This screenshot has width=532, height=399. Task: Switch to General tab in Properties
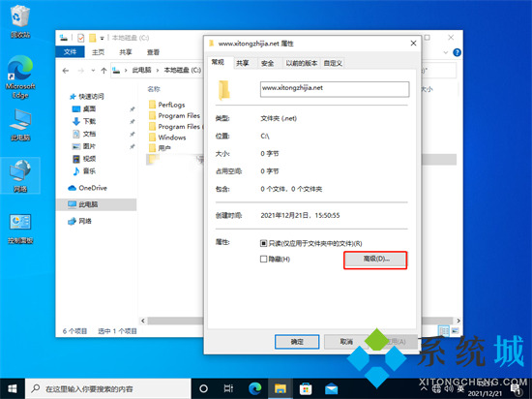click(x=218, y=62)
